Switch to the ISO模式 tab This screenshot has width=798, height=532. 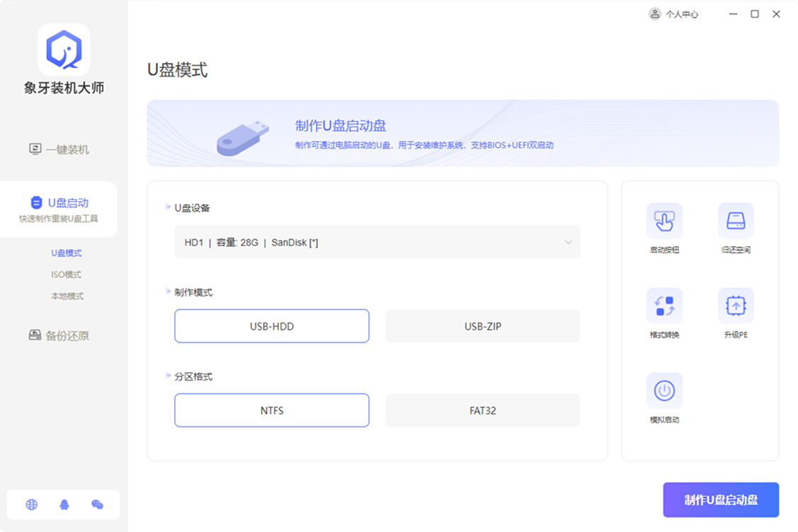click(65, 274)
